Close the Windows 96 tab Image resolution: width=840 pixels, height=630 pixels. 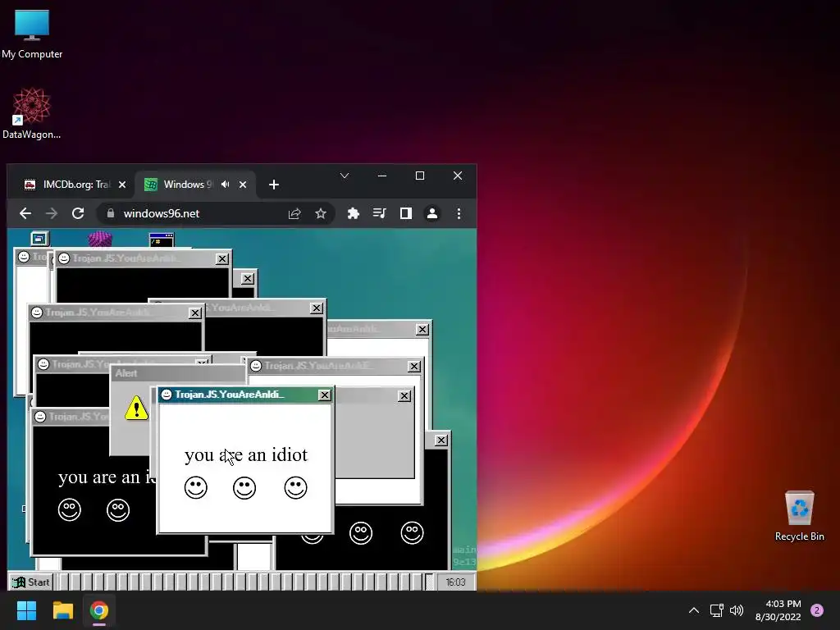(x=243, y=185)
